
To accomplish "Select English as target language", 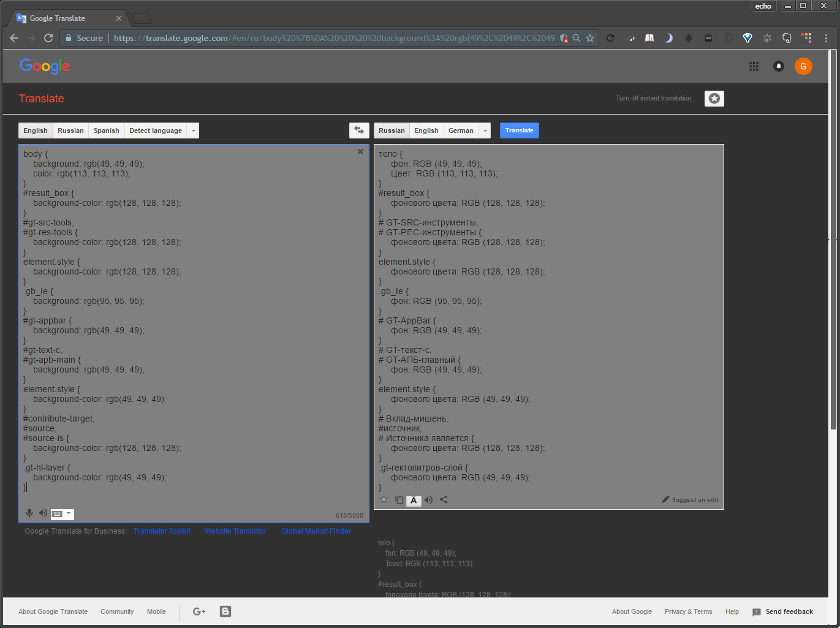I will pyautogui.click(x=426, y=131).
